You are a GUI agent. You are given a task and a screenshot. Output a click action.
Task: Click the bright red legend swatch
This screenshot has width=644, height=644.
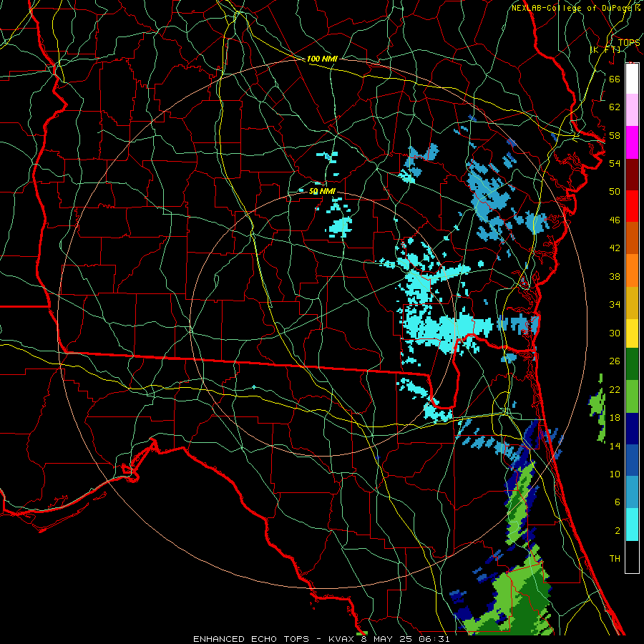pos(632,206)
